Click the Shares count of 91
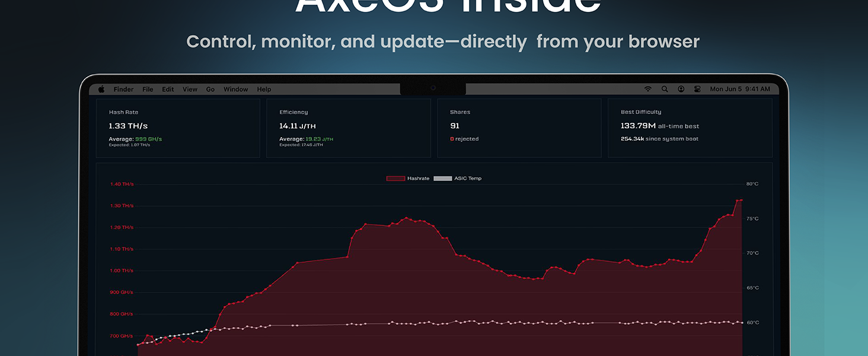 455,126
